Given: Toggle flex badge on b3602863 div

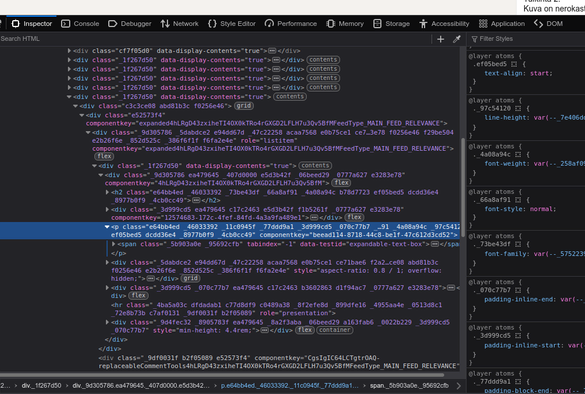Looking at the screenshot, I should click(138, 296).
